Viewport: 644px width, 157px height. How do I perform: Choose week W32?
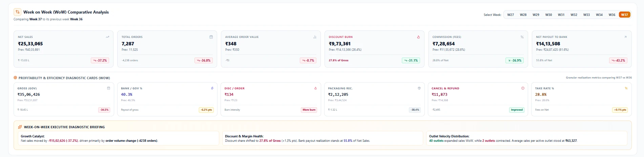574,15
